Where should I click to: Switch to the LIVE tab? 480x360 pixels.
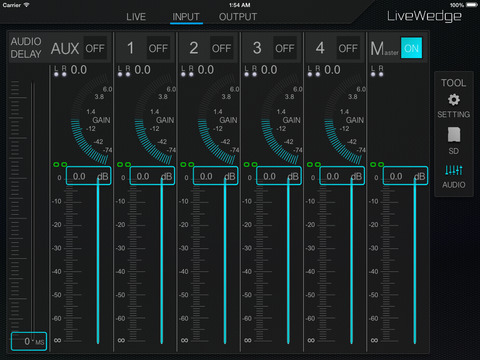136,17
